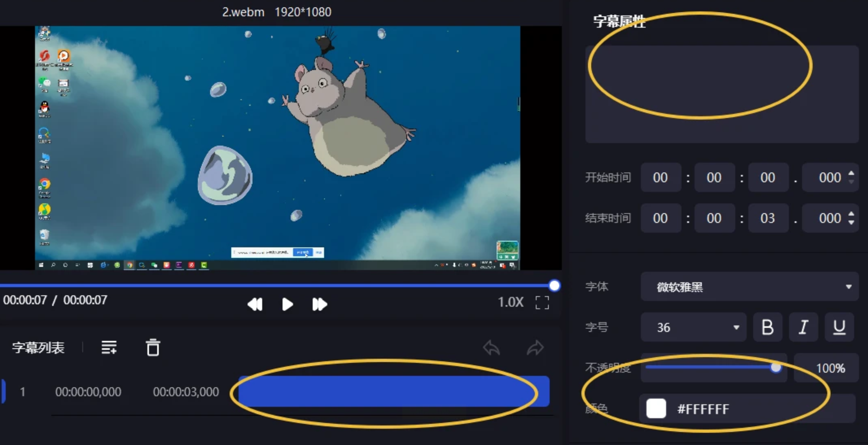
Task: Adjust the opacity slider handle
Action: point(776,367)
